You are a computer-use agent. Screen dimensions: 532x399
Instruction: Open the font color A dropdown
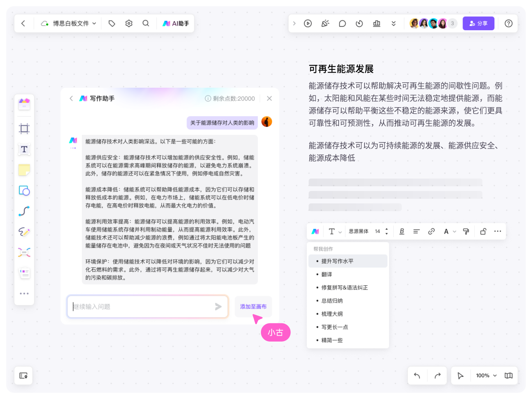click(450, 231)
